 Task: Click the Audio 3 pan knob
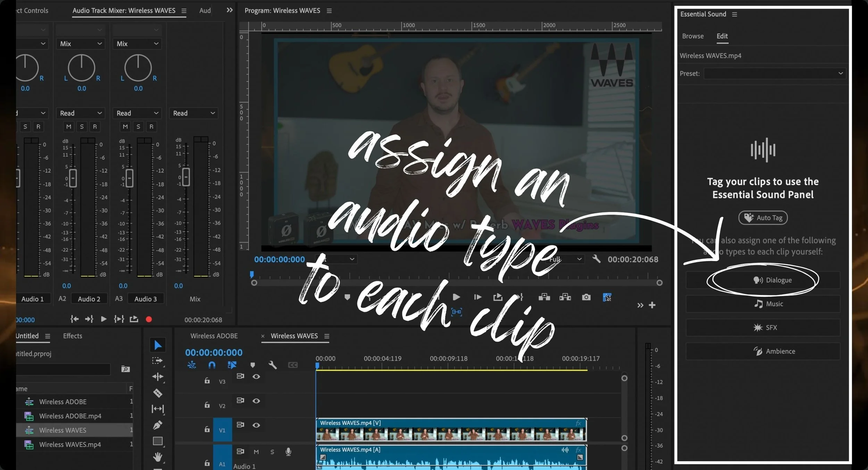point(138,68)
